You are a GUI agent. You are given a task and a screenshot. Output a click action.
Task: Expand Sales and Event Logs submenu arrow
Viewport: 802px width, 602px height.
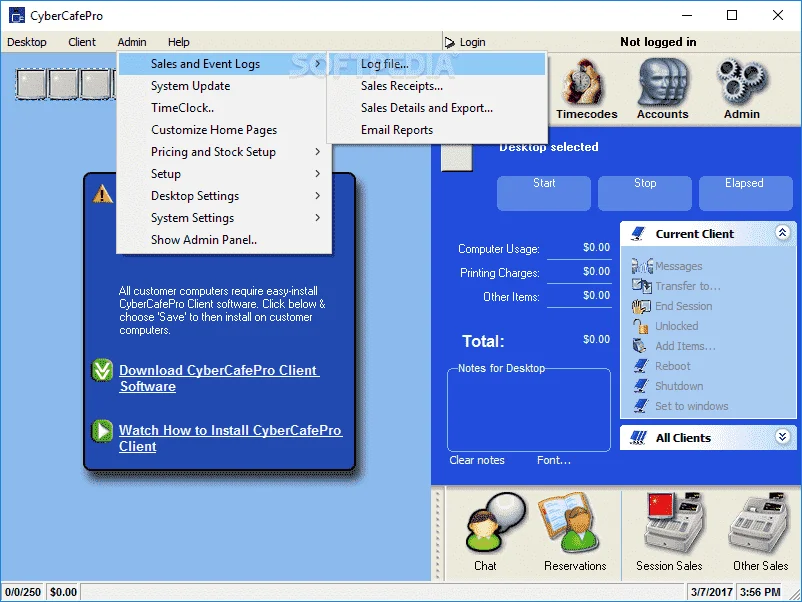point(318,64)
